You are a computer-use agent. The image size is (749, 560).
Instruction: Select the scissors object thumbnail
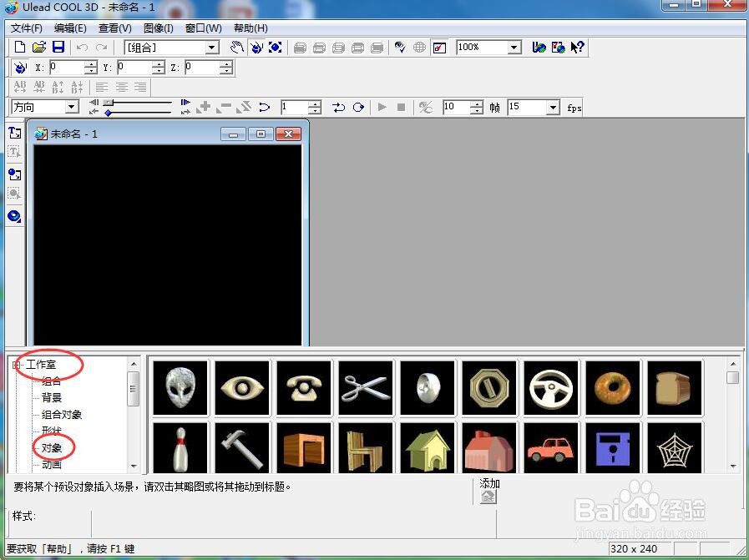pyautogui.click(x=366, y=387)
